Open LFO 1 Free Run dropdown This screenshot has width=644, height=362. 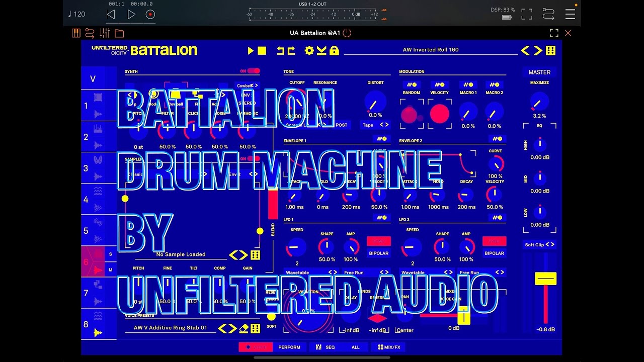(366, 273)
